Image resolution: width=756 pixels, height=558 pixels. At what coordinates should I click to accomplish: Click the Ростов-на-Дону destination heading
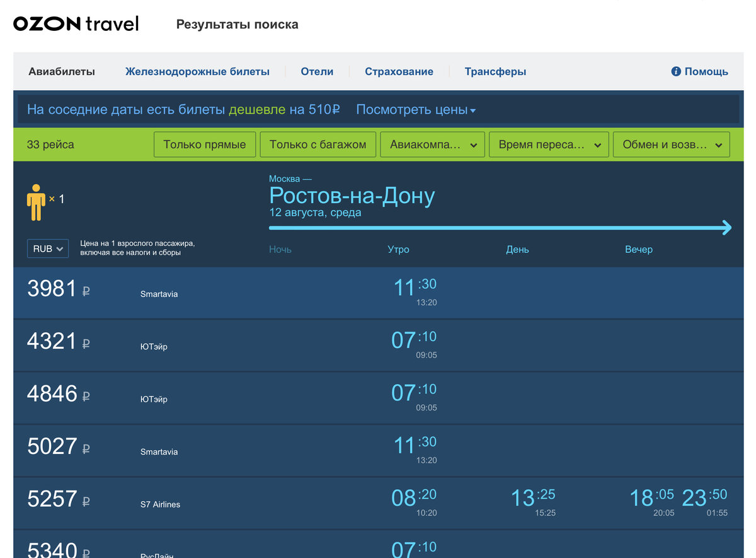coord(352,196)
